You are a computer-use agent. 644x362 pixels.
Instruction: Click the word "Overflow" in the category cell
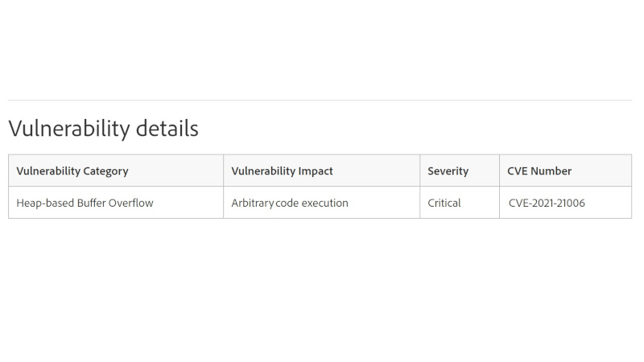tap(132, 204)
